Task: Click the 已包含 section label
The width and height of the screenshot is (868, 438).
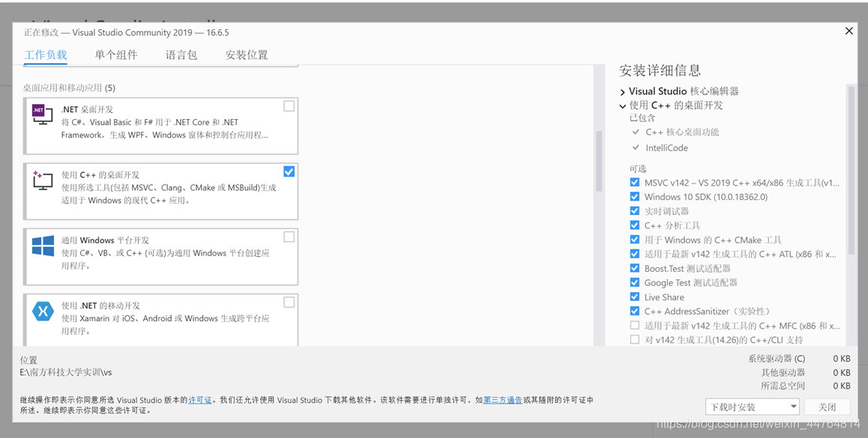Action: click(x=642, y=118)
